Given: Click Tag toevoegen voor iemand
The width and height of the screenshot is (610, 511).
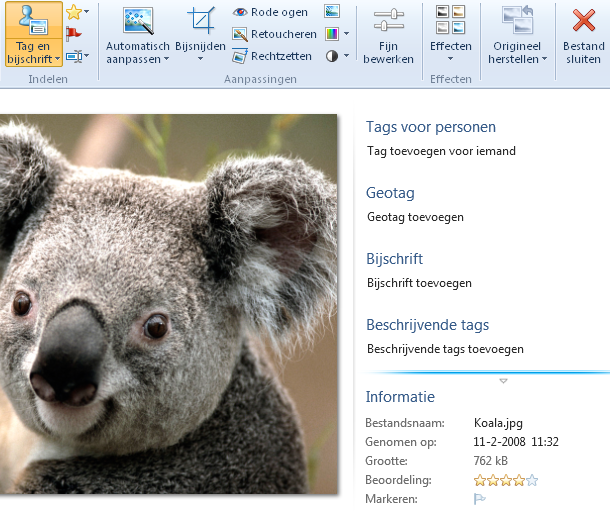Looking at the screenshot, I should (441, 151).
